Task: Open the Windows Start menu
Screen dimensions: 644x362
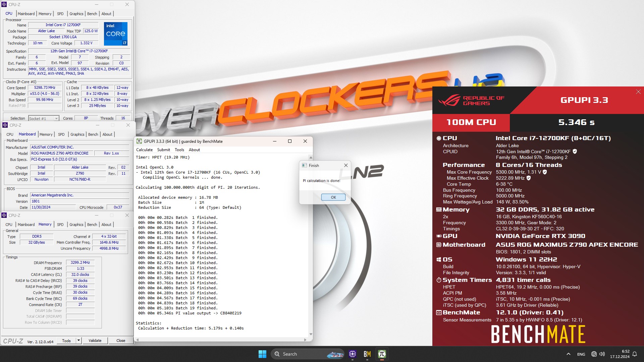Action: (x=262, y=354)
